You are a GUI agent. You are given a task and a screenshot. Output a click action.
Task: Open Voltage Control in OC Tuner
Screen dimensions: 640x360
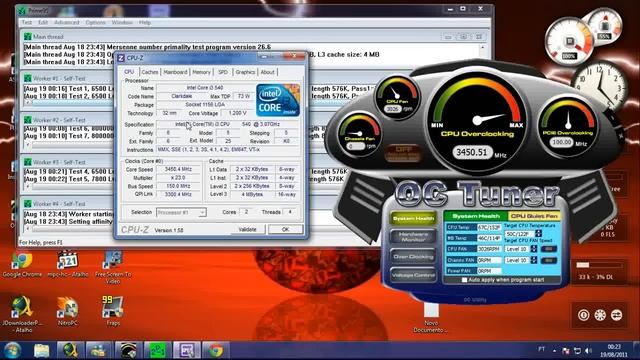(x=413, y=276)
